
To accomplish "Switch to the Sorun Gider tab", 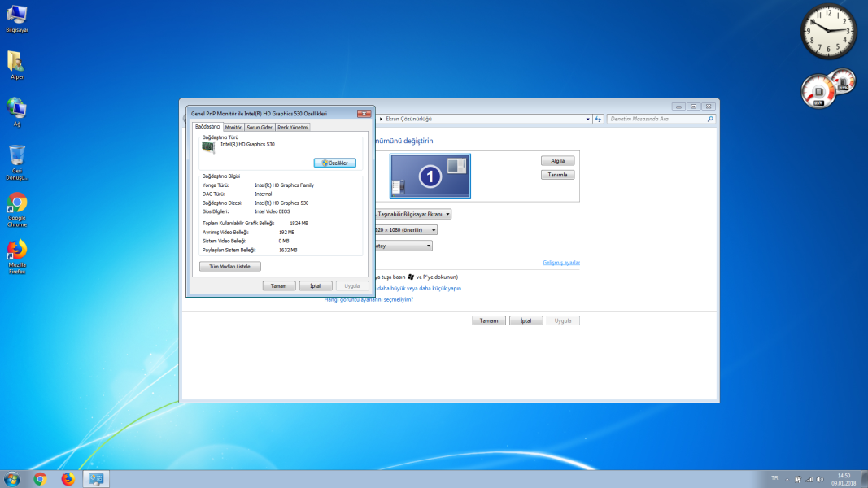I will point(260,127).
